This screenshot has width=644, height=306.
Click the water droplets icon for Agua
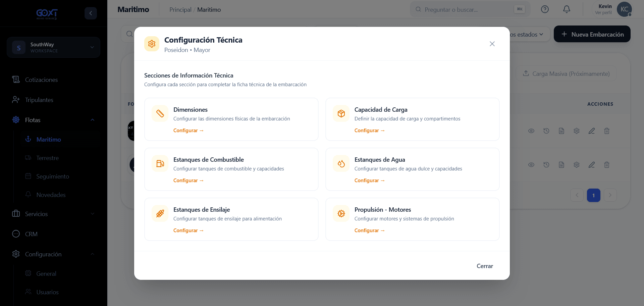(x=341, y=163)
